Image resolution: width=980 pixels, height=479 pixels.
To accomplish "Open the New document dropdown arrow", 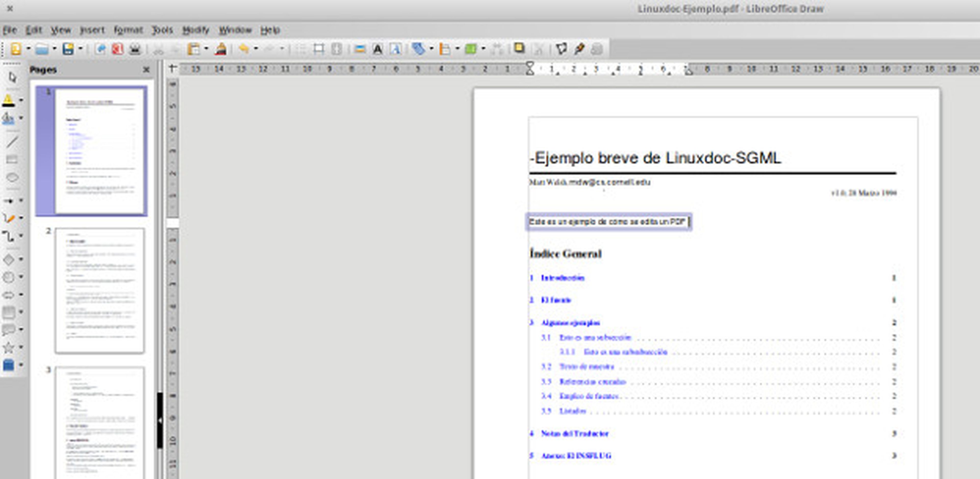I will pos(28,49).
